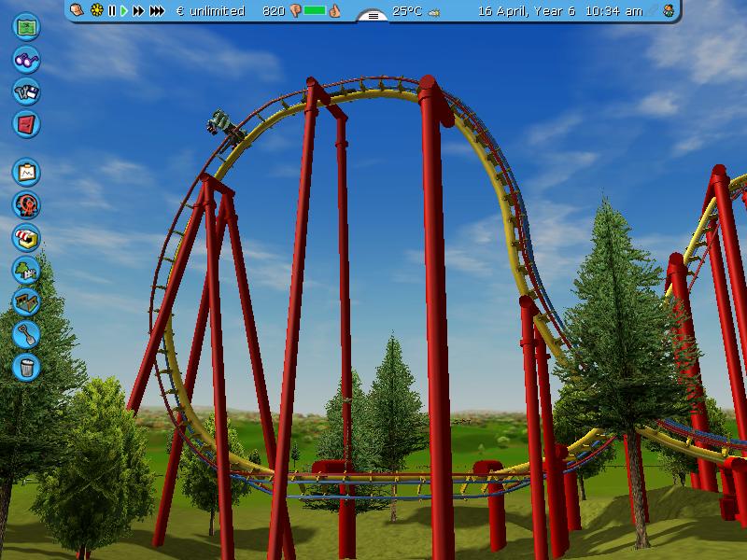Click the green park rating bar

point(315,10)
